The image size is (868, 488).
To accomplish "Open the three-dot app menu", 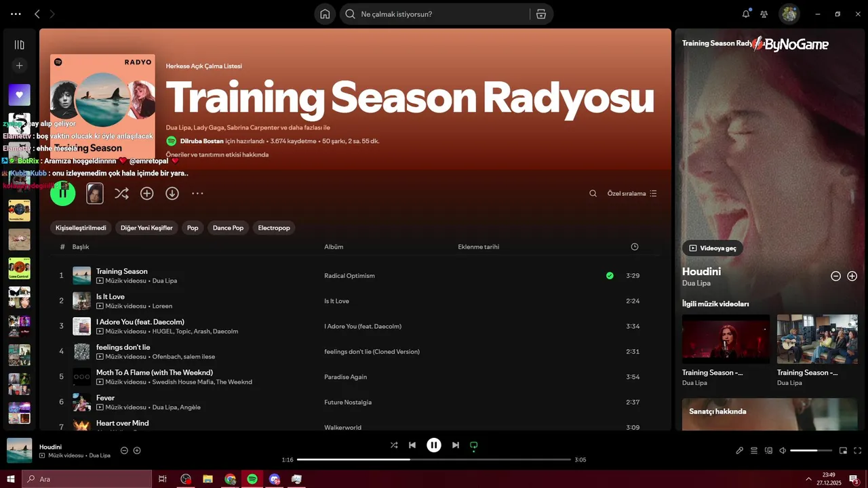I will point(16,14).
